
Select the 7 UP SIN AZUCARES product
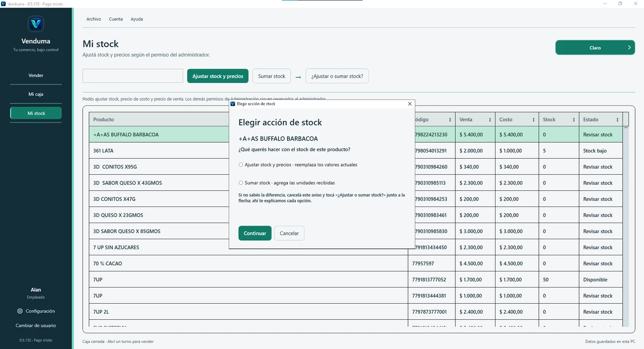tap(356, 247)
